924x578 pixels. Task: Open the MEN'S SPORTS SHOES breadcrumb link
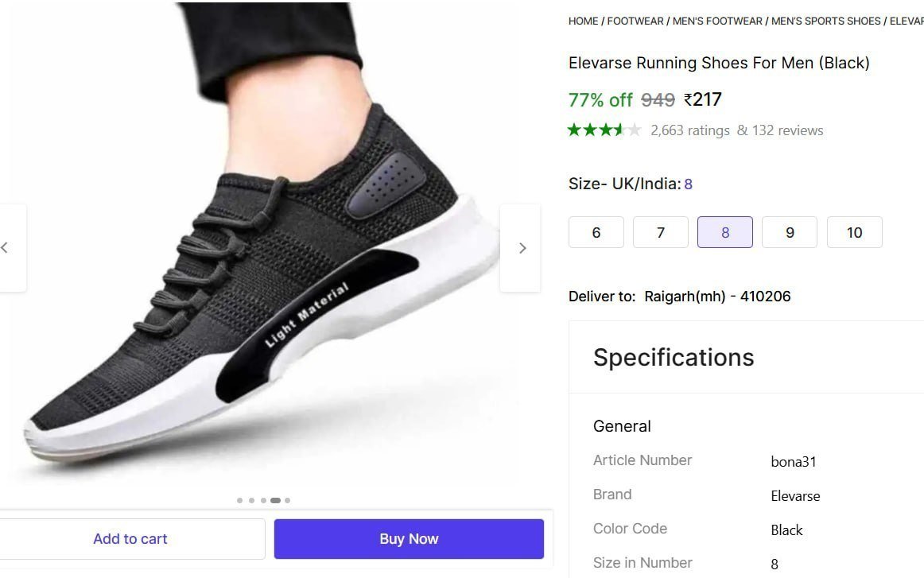[824, 21]
